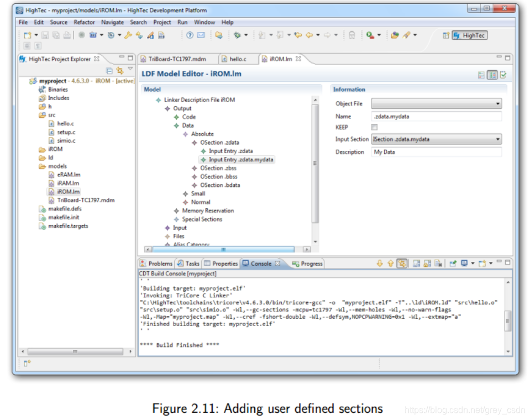Click the Open Perspective icon

pyautogui.click(x=446, y=35)
